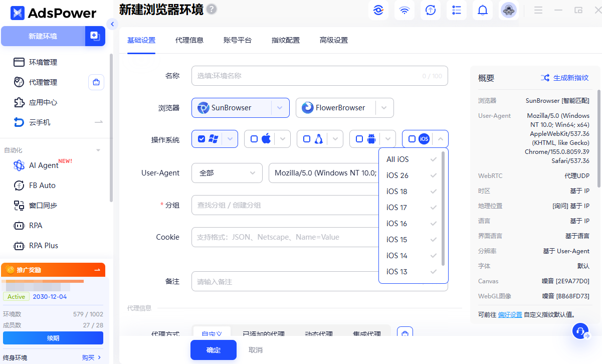Toggle the macOS checkbox

point(254,139)
